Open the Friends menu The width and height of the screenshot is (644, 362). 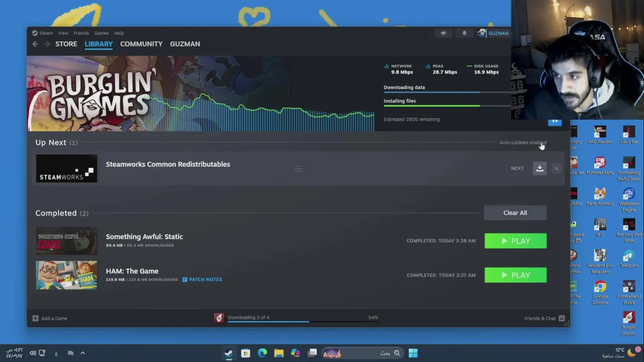tap(81, 33)
